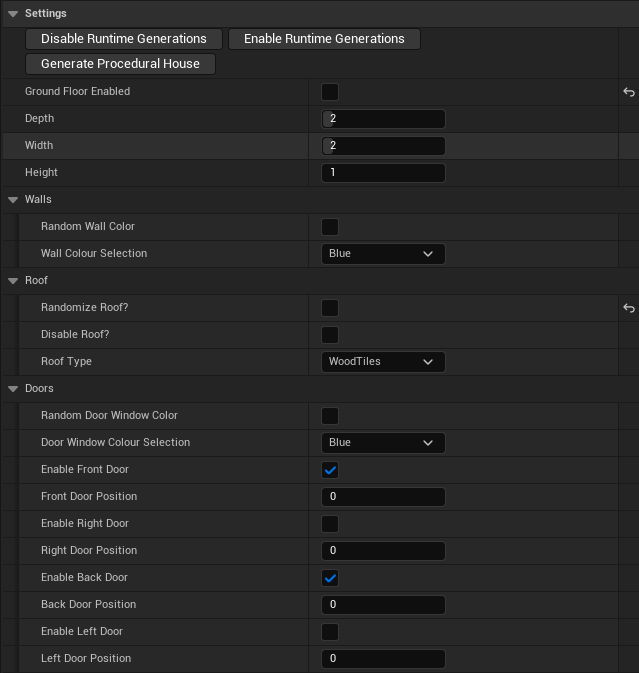Collapse the Settings category
The width and height of the screenshot is (639, 673).
[13, 14]
